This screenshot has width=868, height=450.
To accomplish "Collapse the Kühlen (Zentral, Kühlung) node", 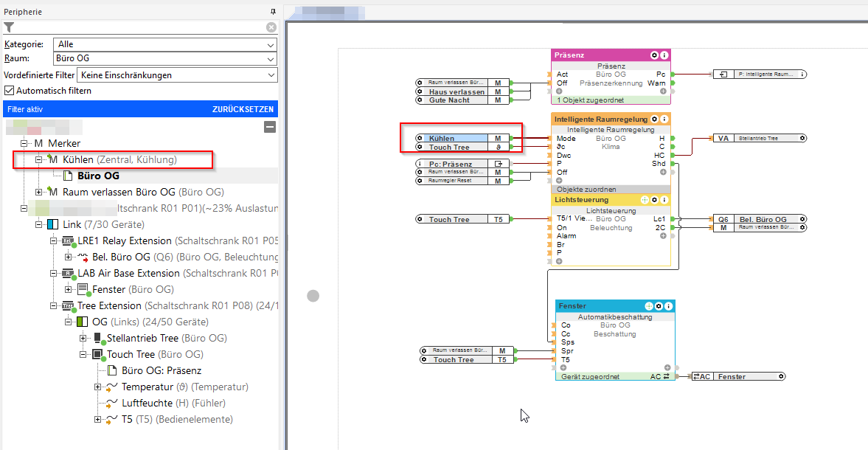I will click(39, 159).
